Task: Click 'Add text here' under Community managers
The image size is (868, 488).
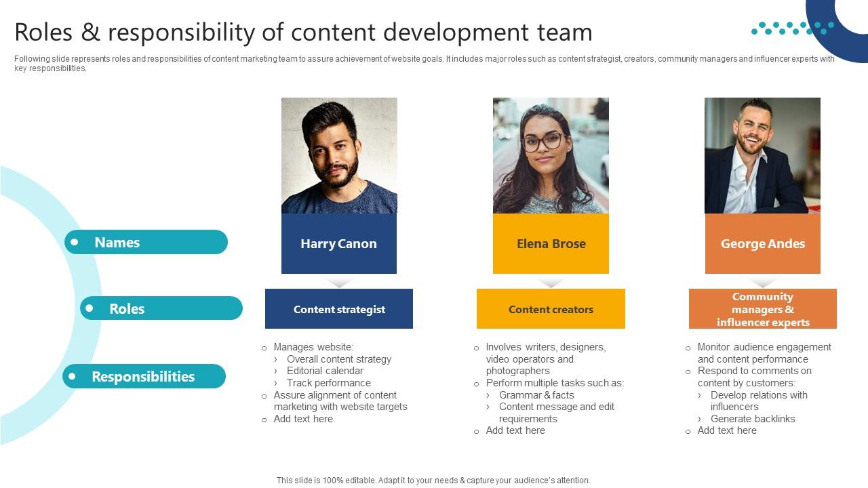Action: click(x=727, y=430)
